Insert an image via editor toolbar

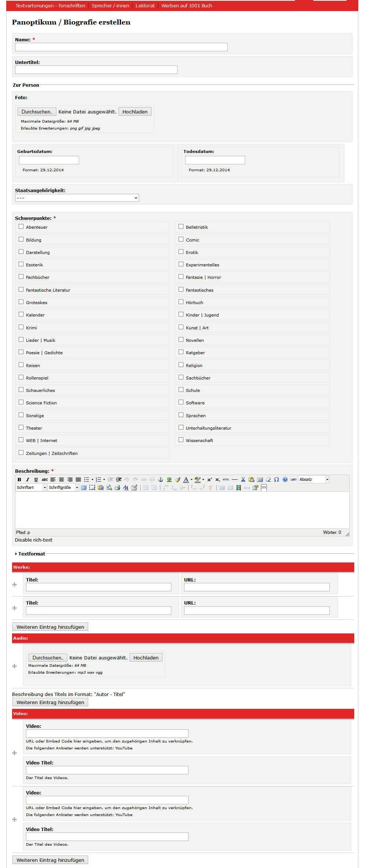169,479
